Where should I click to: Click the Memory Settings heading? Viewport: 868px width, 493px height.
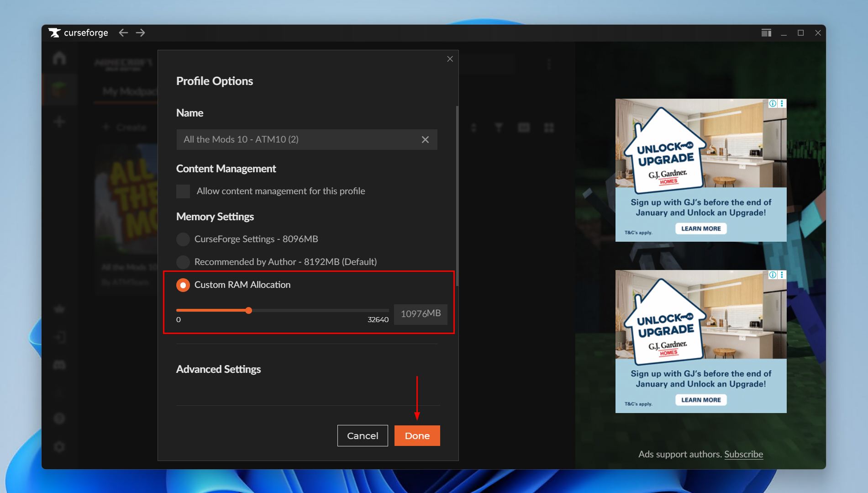[215, 217]
